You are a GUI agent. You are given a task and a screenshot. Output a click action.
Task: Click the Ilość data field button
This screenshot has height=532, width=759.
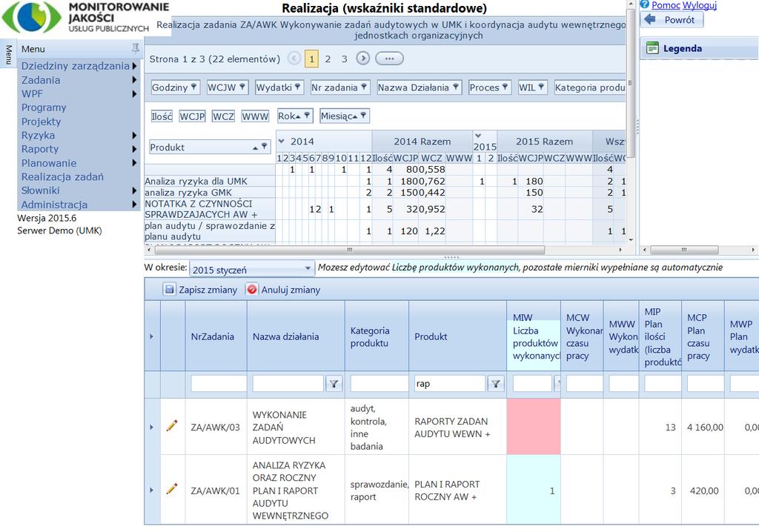click(162, 116)
